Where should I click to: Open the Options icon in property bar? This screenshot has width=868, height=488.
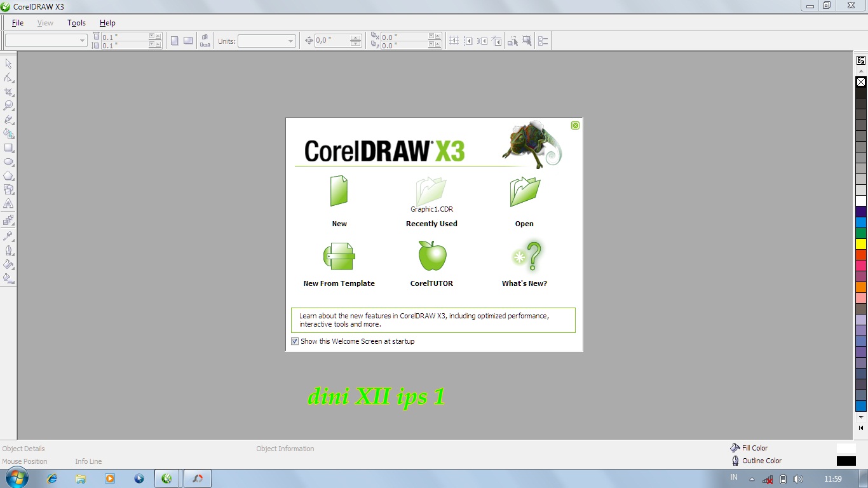(543, 41)
